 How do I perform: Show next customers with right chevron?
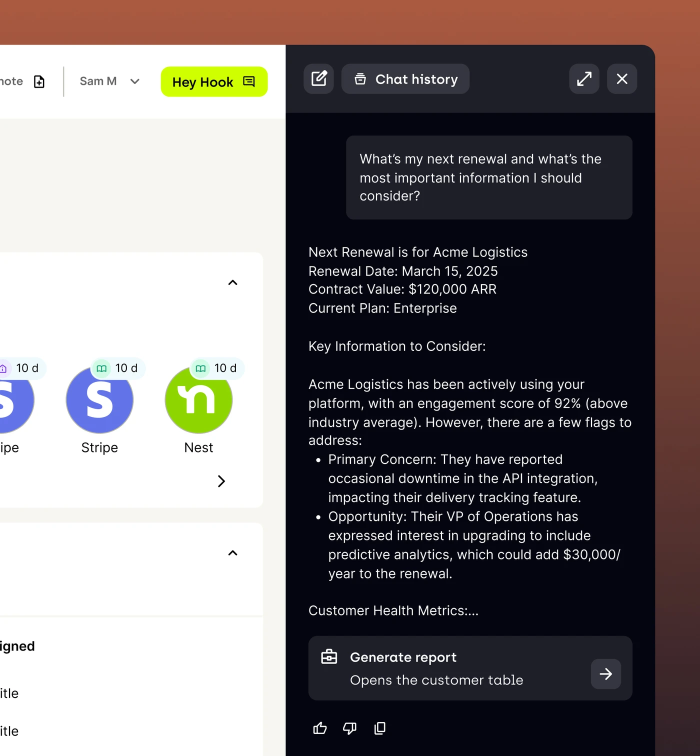pos(221,481)
